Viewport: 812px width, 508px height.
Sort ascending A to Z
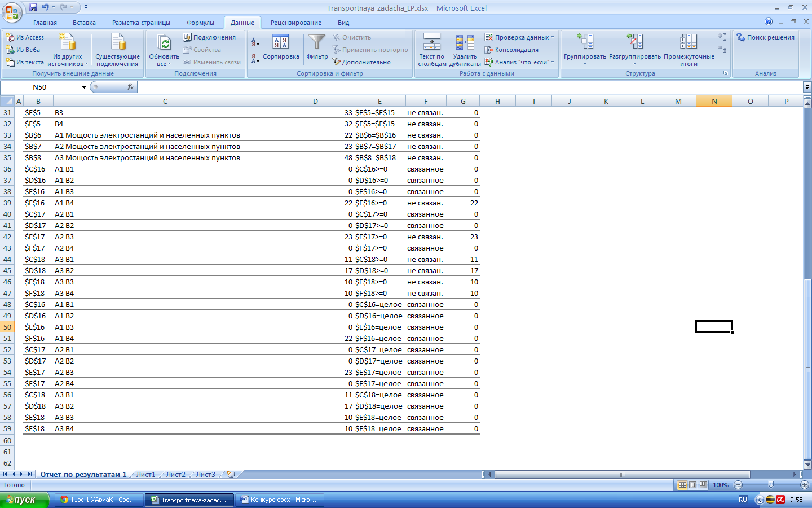pos(255,42)
